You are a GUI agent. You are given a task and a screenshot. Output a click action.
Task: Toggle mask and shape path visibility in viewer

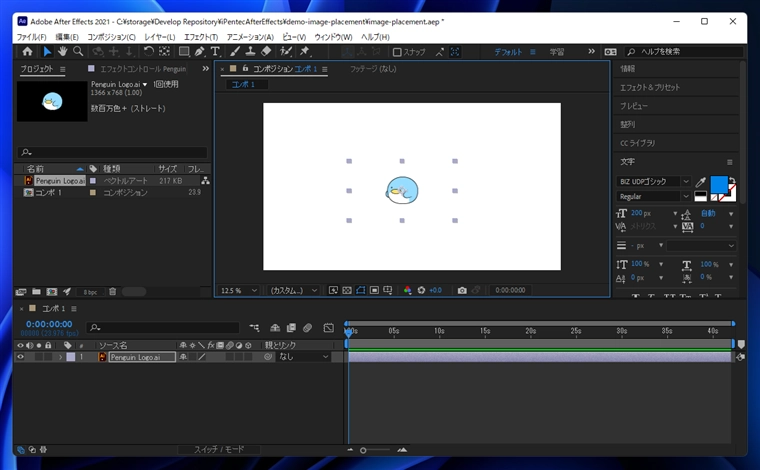tap(361, 290)
